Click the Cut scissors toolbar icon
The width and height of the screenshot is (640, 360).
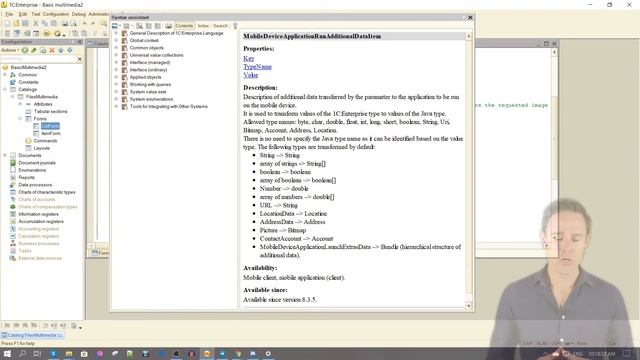36,23
